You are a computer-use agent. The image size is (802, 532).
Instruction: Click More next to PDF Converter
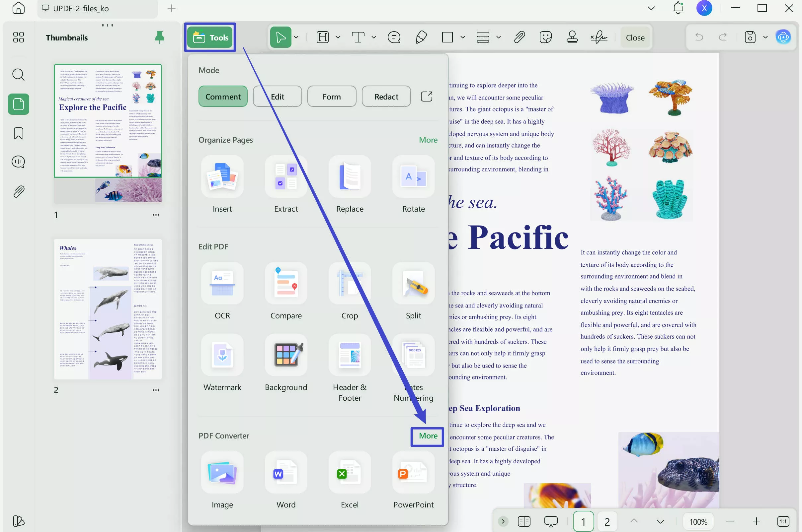coord(427,436)
